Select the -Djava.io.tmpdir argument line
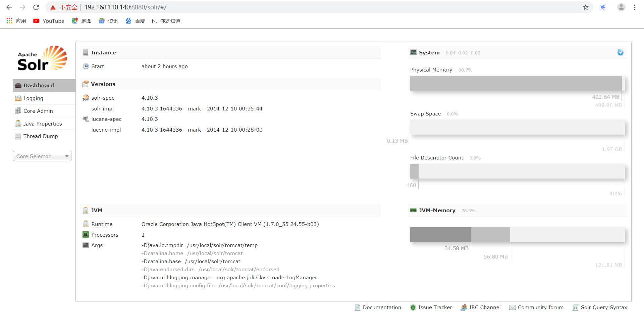This screenshot has width=644, height=330. pos(200,245)
